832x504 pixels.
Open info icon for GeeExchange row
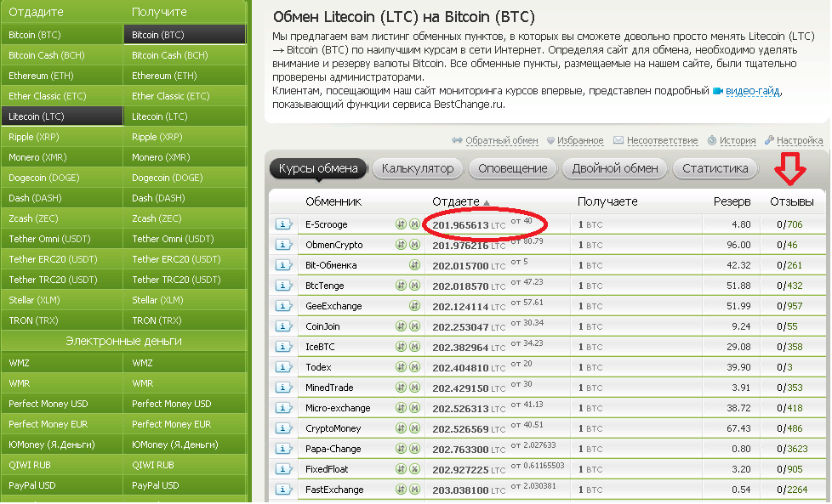click(284, 306)
